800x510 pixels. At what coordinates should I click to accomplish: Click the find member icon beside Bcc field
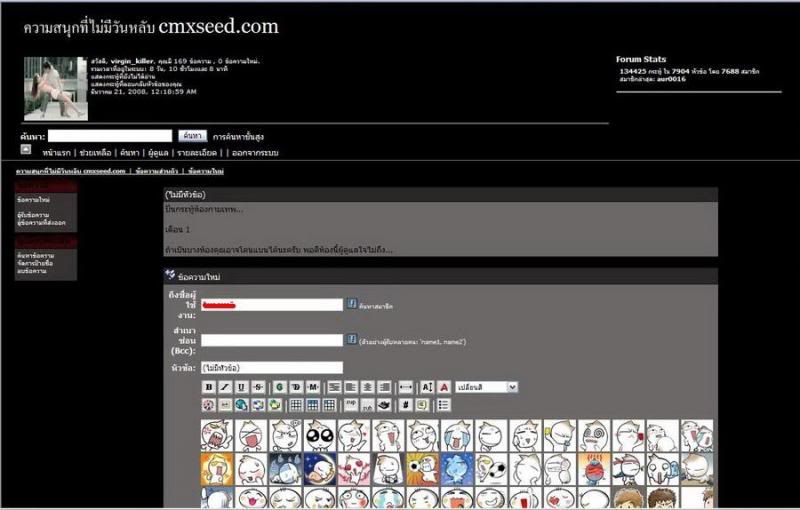click(352, 339)
